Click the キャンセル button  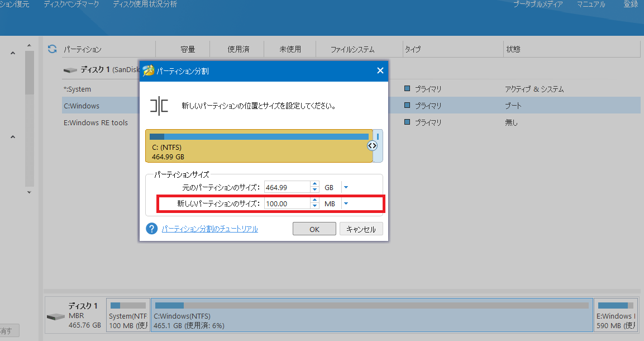[x=361, y=229]
